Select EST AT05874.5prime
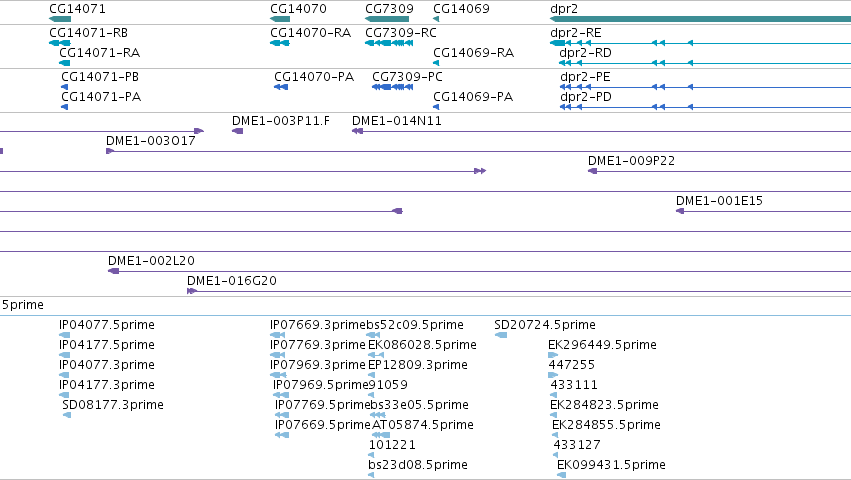This screenshot has height=480, width=851. pos(422,425)
